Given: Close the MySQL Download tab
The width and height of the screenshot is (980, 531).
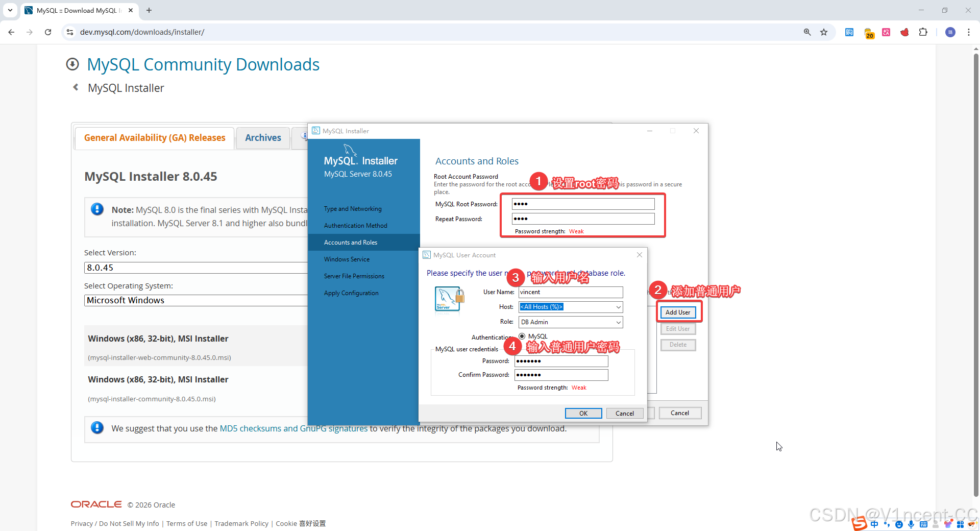Looking at the screenshot, I should click(131, 10).
